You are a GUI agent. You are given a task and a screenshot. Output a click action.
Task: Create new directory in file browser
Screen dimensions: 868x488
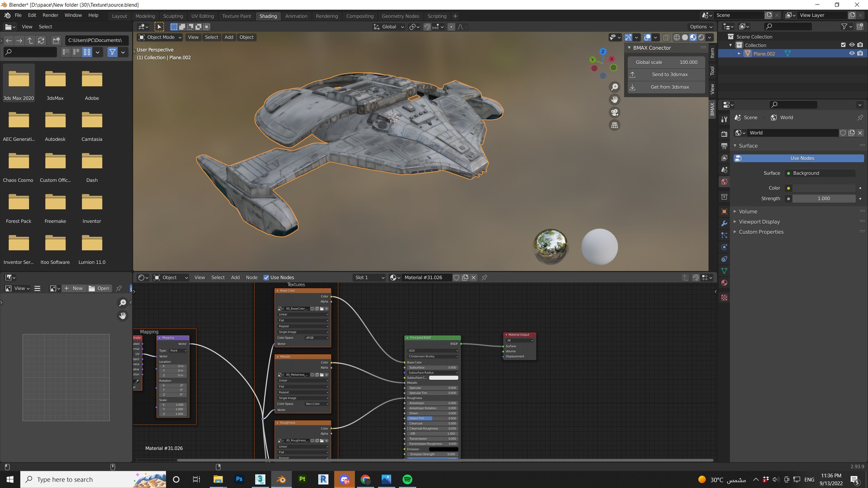tap(56, 41)
